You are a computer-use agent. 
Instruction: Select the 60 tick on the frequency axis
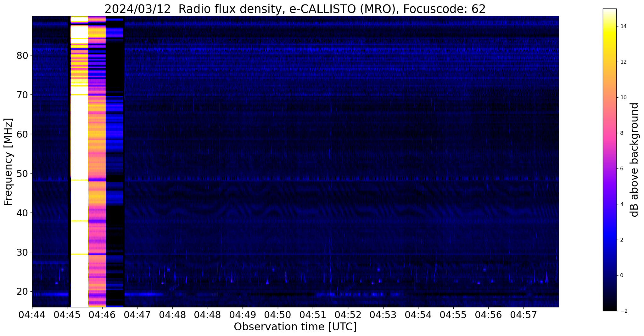pos(22,134)
